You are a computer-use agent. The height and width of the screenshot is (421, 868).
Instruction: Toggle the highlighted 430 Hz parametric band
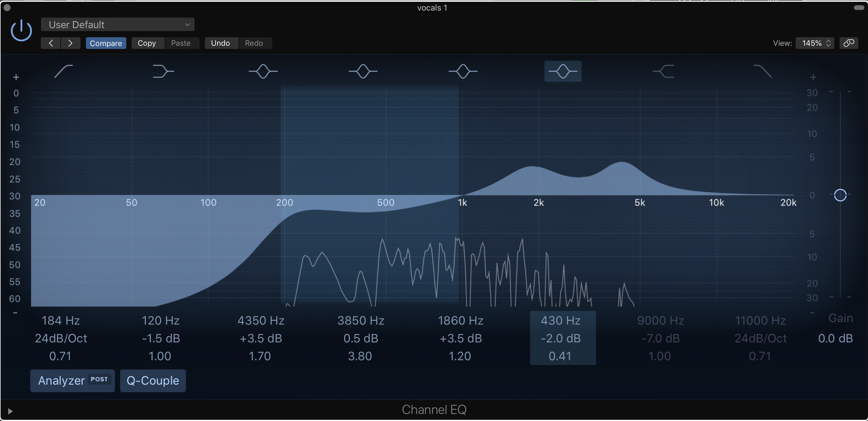click(563, 71)
